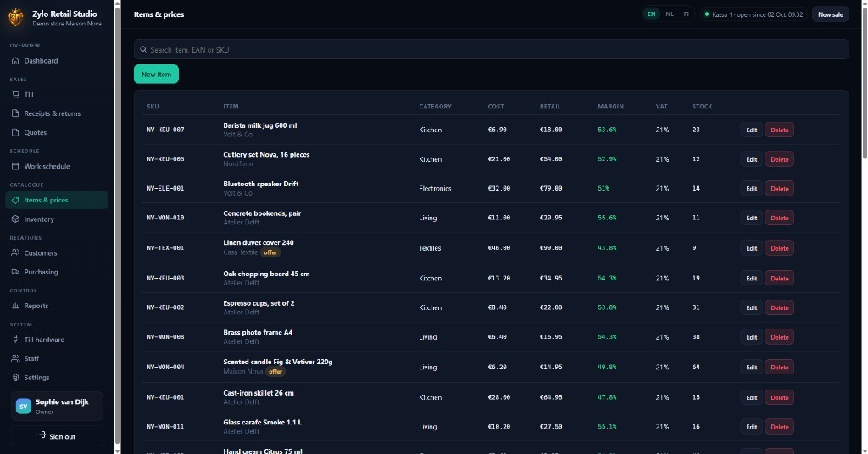Click the search item, EAN or SKU field

coord(491,49)
